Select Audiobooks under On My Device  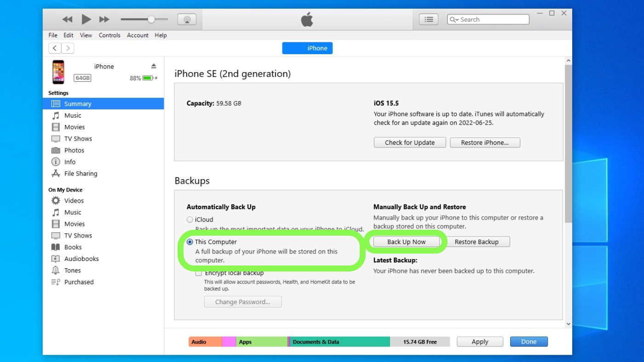(81, 259)
